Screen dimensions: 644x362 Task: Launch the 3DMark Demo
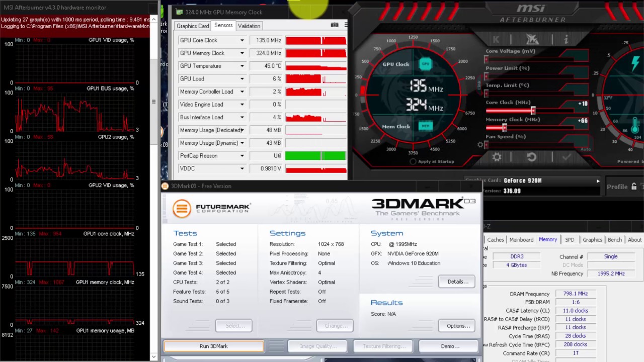pyautogui.click(x=450, y=346)
